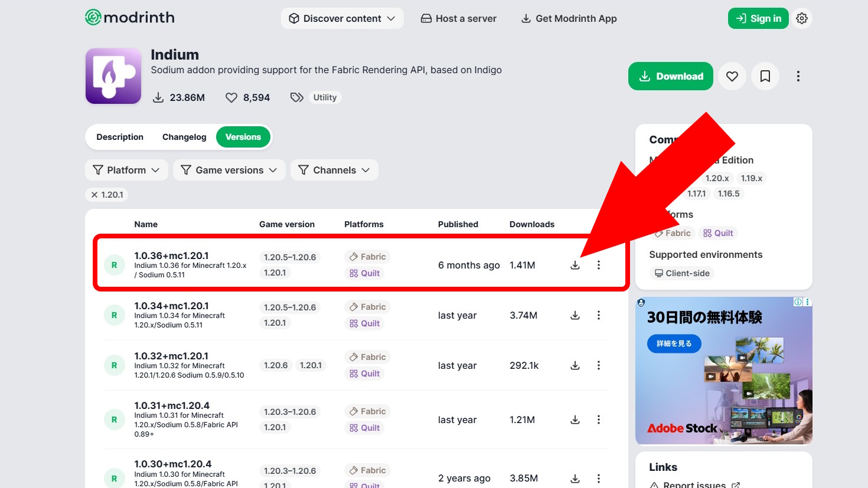868x488 pixels.
Task: Open the Platform filter dropdown
Action: (x=126, y=170)
